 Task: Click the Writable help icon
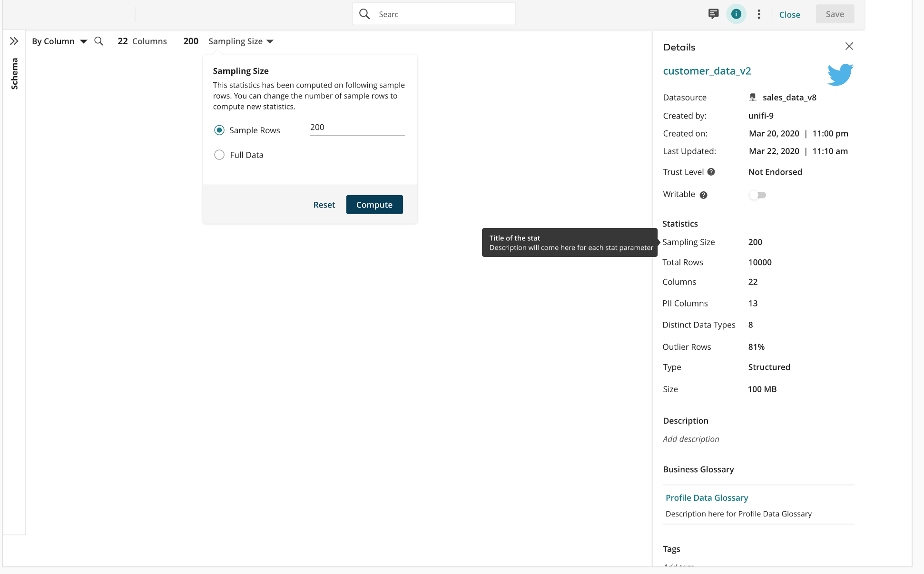click(x=703, y=194)
